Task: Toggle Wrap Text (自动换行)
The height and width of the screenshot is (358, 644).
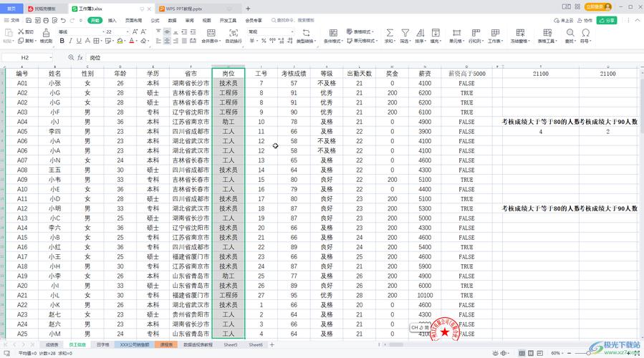Action: [234, 36]
